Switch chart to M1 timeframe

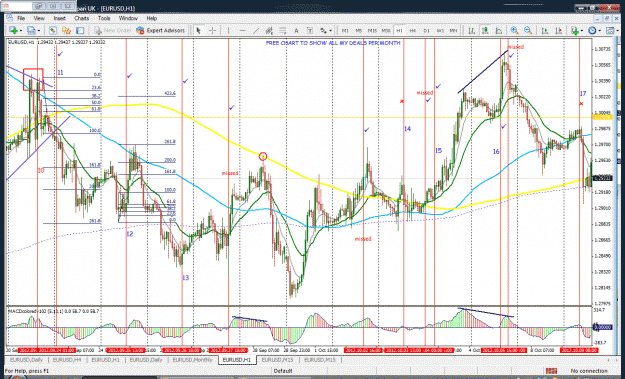pyautogui.click(x=345, y=30)
